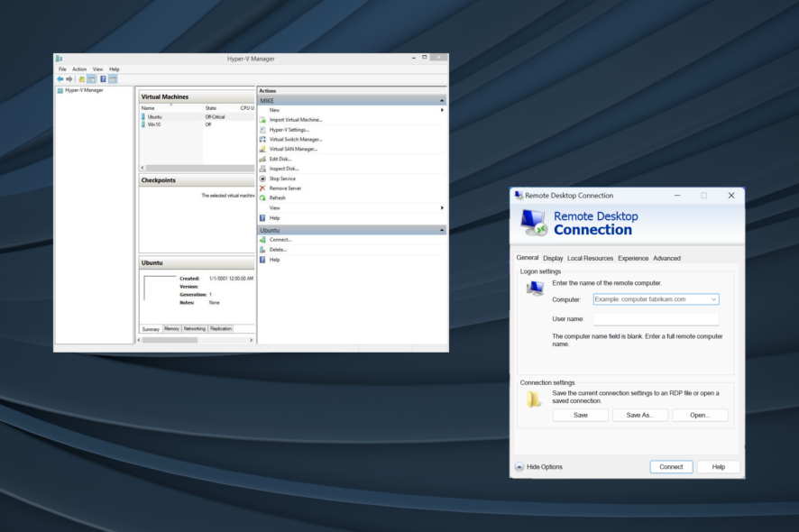The height and width of the screenshot is (532, 799).
Task: Select Win10 in the Virtual Machines list
Action: 154,124
